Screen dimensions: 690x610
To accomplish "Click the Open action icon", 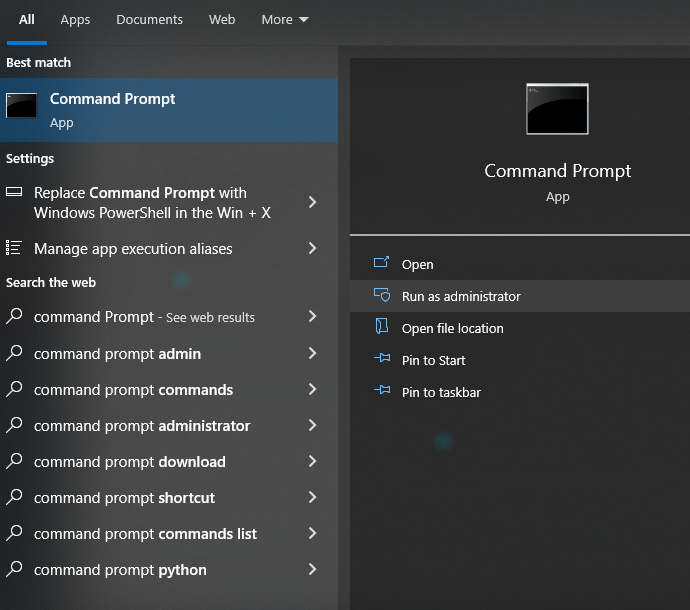I will click(381, 262).
